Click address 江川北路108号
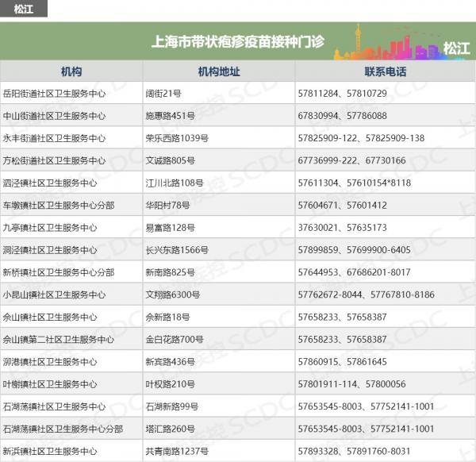476x462 pixels. (x=175, y=183)
